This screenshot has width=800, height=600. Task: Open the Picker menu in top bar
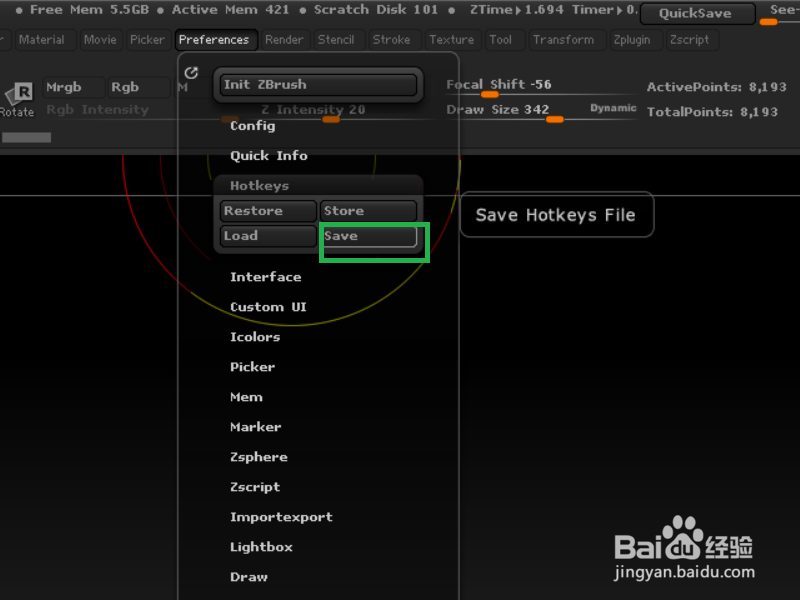coord(147,40)
